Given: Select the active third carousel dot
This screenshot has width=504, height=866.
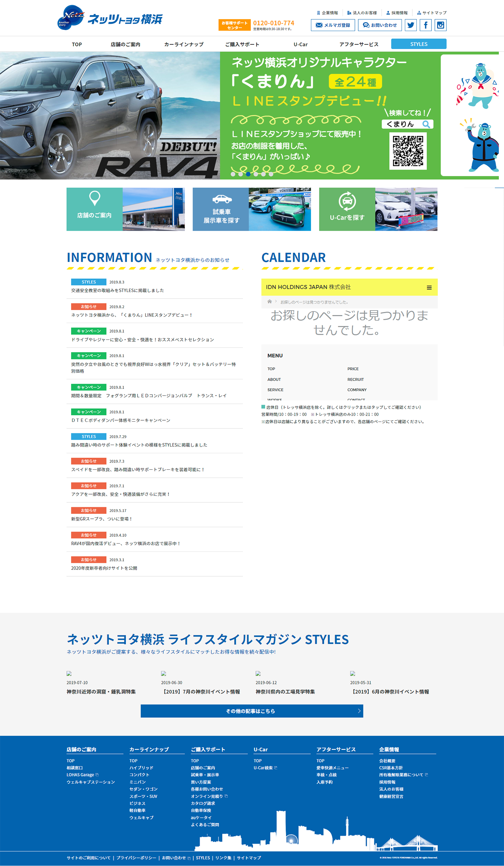Looking at the screenshot, I should pos(248,174).
